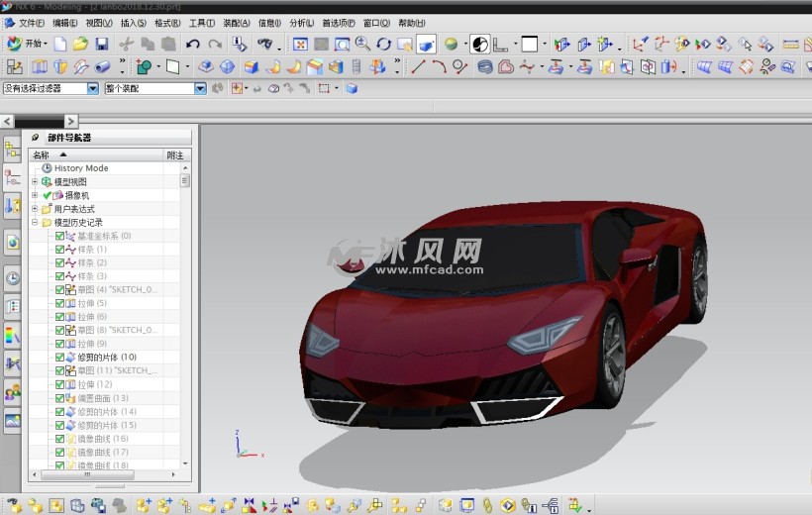Select the Sketch icon in the feature toolbar
The height and width of the screenshot is (515, 812).
click(15, 66)
